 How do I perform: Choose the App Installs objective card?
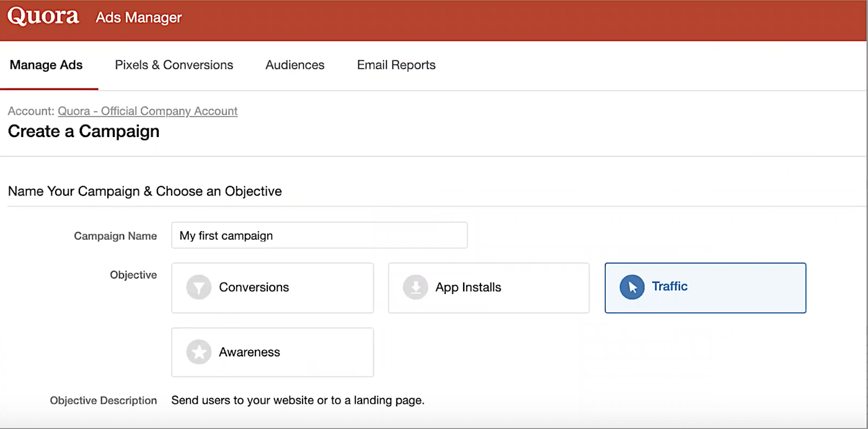(489, 288)
